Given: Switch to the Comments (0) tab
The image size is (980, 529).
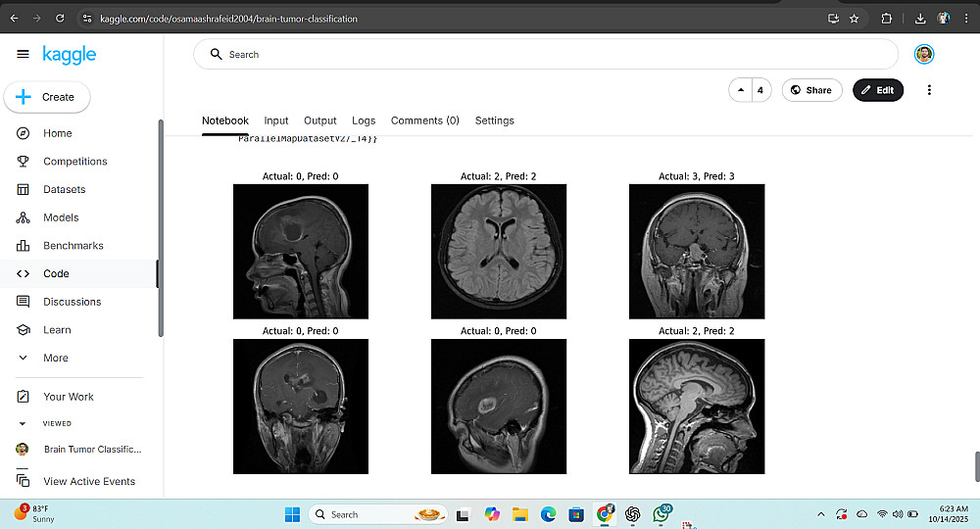Looking at the screenshot, I should pyautogui.click(x=425, y=120).
